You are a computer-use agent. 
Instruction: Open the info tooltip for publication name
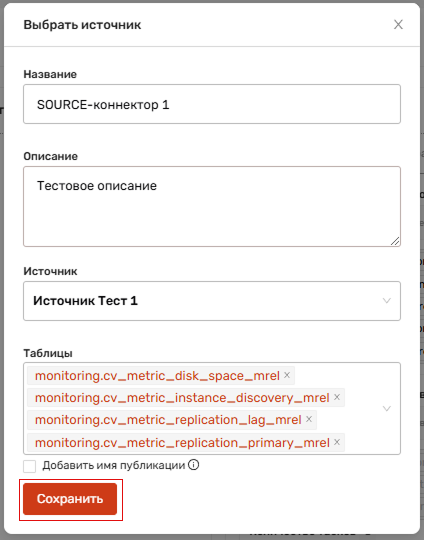click(194, 465)
